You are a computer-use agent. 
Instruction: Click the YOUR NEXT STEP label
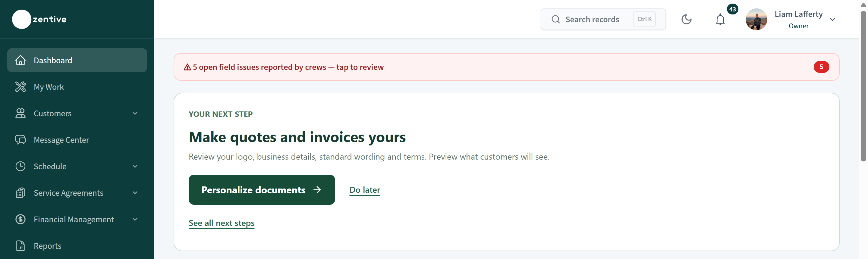pyautogui.click(x=220, y=114)
